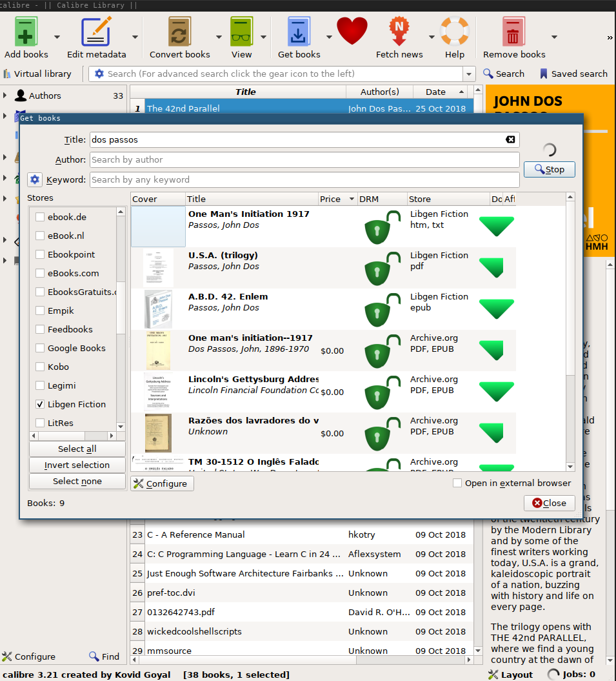The image size is (616, 681).
Task: Sort library by Author(s) column
Action: tap(380, 92)
